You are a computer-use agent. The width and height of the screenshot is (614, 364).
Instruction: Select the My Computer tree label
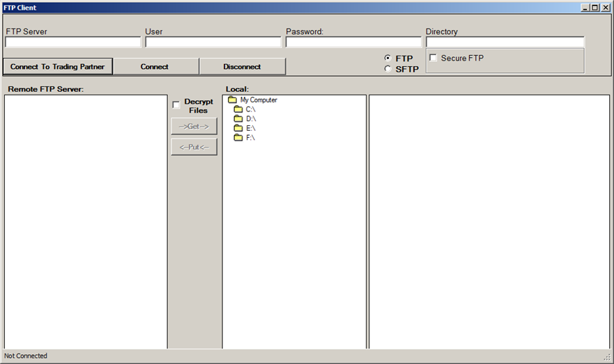click(259, 100)
